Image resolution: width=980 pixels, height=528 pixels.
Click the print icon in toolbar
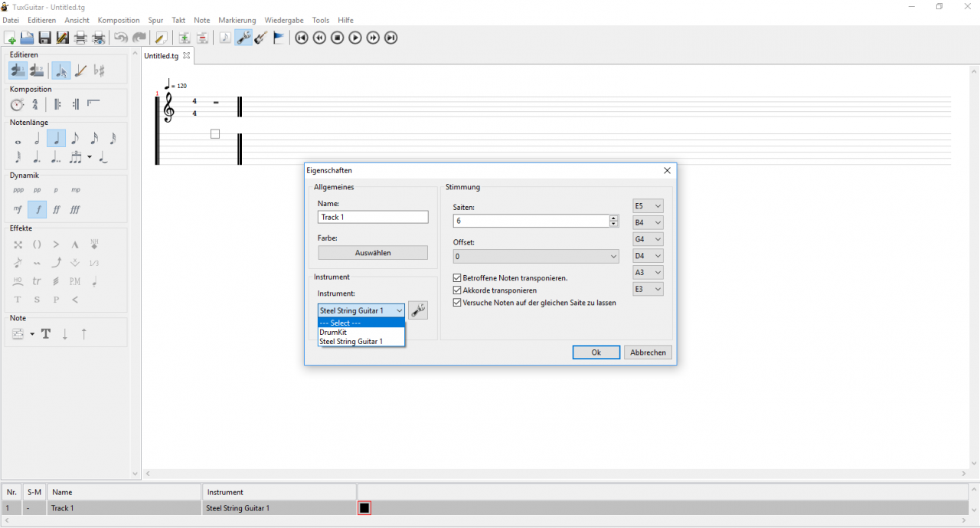80,38
